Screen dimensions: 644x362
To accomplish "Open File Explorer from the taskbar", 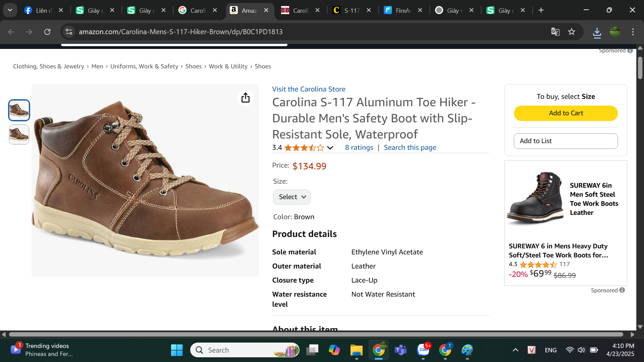I will 356,350.
